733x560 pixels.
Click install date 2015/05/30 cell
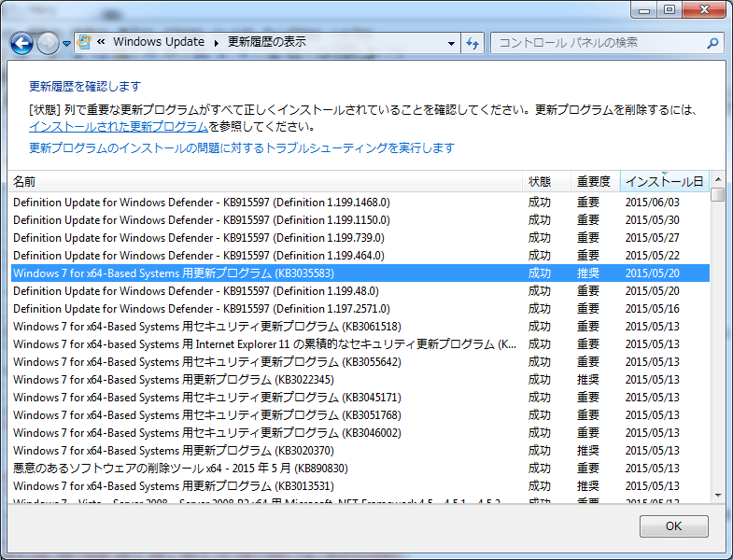(x=652, y=220)
